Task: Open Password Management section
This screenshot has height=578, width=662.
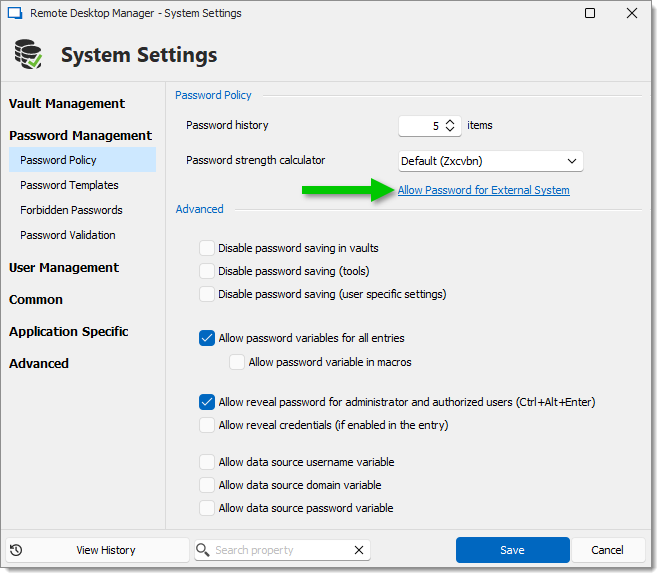Action: click(x=80, y=136)
